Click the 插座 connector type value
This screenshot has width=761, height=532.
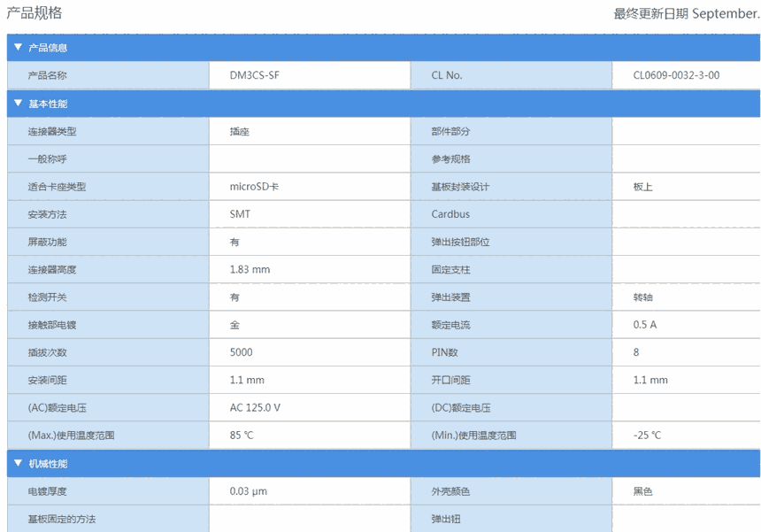click(239, 131)
